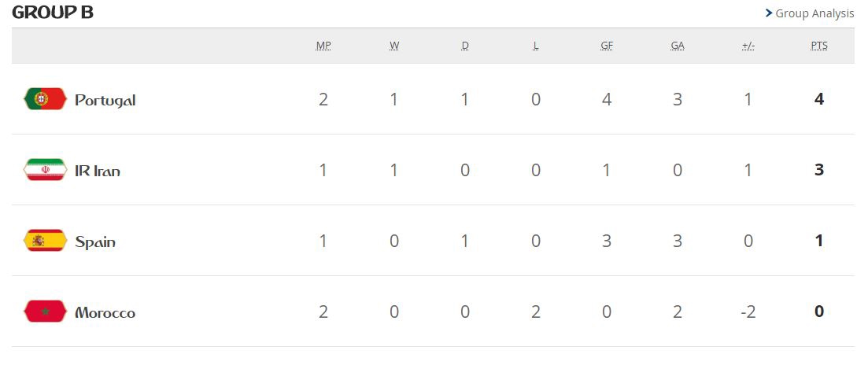This screenshot has height=365, width=868.
Task: Click Portugal's points total of 4
Action: click(x=819, y=99)
